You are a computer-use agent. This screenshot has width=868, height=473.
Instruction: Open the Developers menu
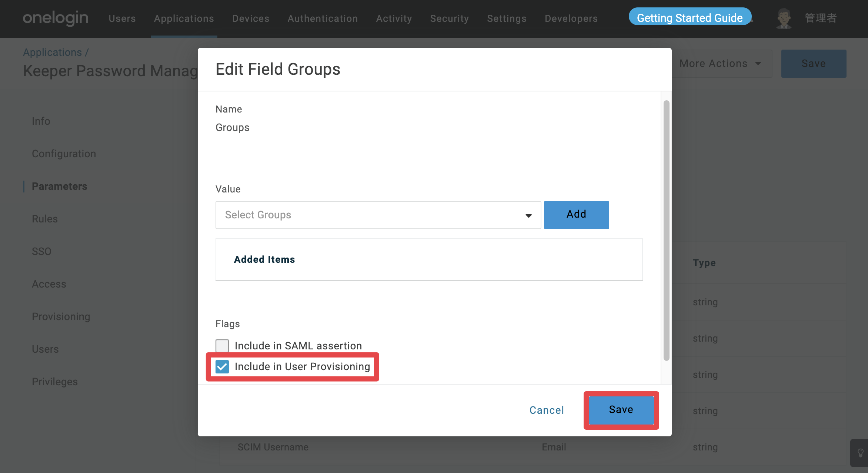(571, 19)
